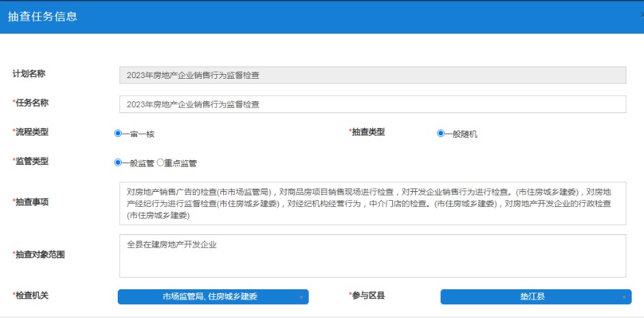Select the 一般随机 radio button
This screenshot has height=318, width=644.
pyautogui.click(x=441, y=133)
